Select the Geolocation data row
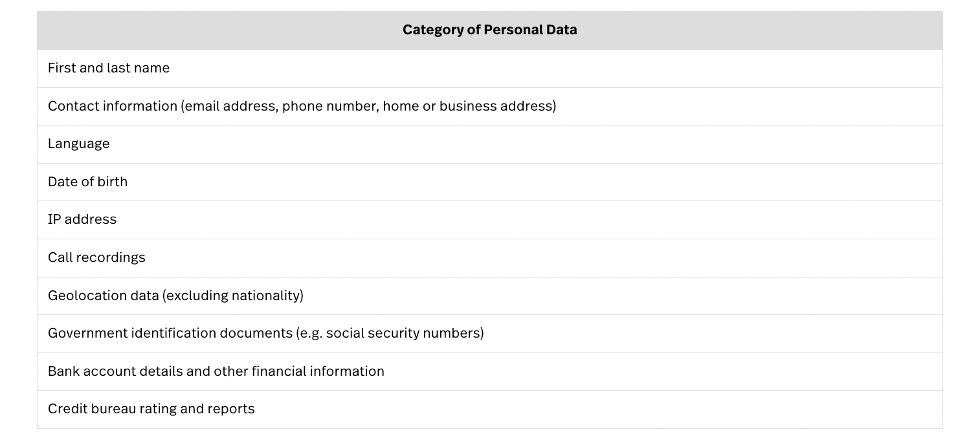 [x=489, y=296]
